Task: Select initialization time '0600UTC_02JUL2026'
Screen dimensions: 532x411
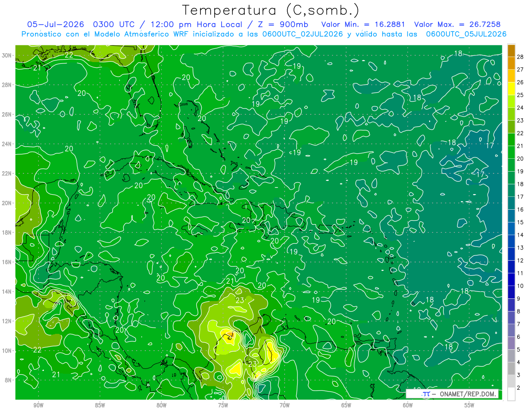Action: [x=302, y=34]
